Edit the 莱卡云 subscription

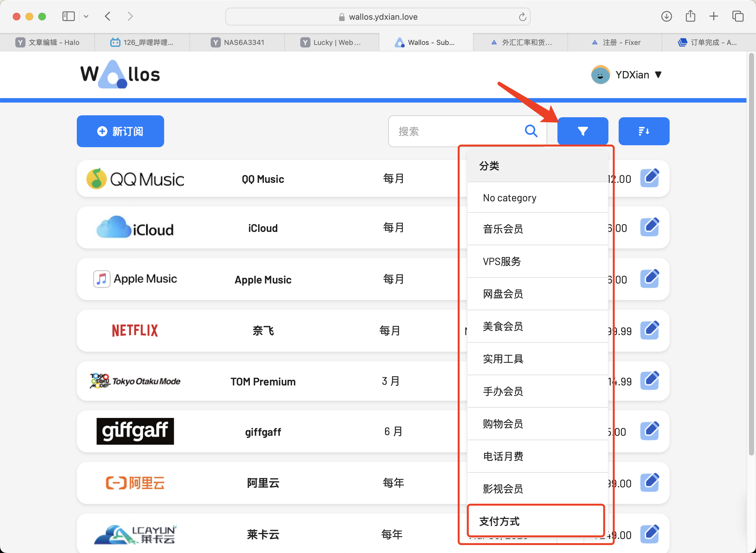pyautogui.click(x=650, y=534)
